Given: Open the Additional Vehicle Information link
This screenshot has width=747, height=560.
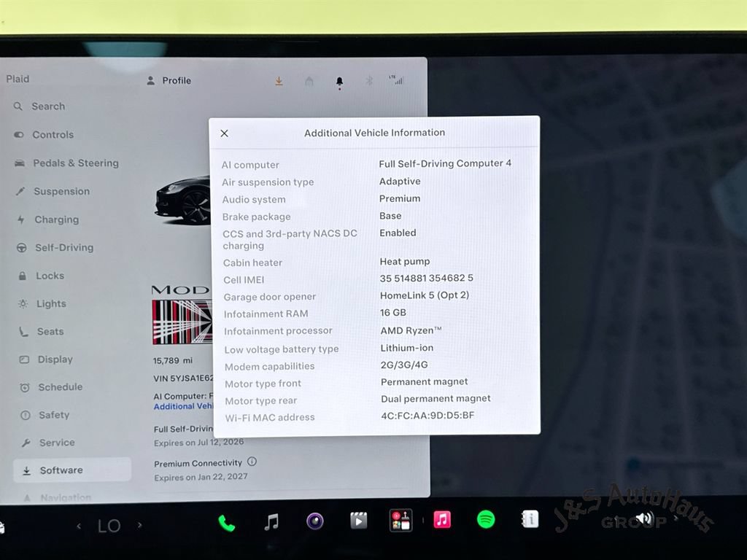Looking at the screenshot, I should coord(183,406).
